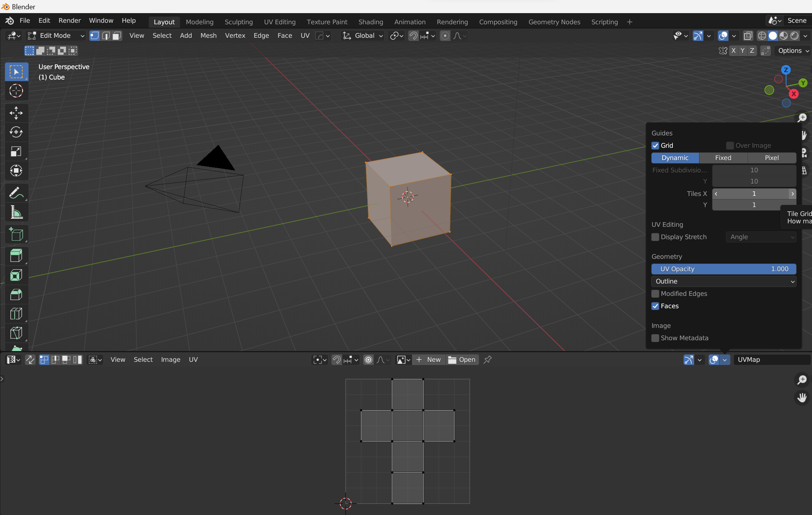
Task: Activate the 3D Cursor tool
Action: tap(16, 91)
